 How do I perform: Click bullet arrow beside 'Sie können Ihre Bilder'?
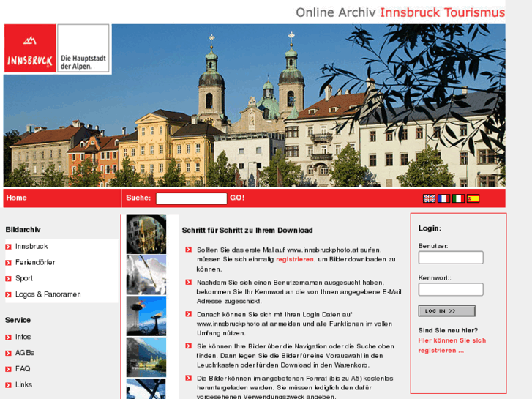[189, 346]
